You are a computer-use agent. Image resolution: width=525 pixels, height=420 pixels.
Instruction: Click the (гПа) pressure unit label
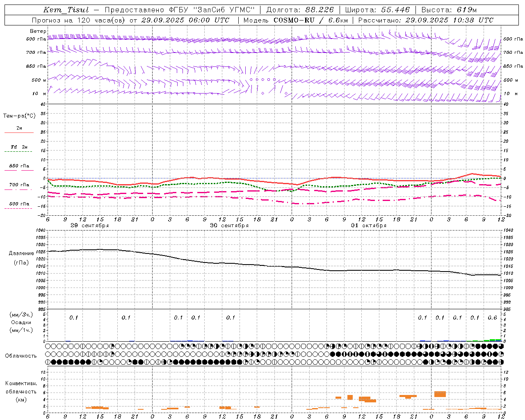pos(21,263)
